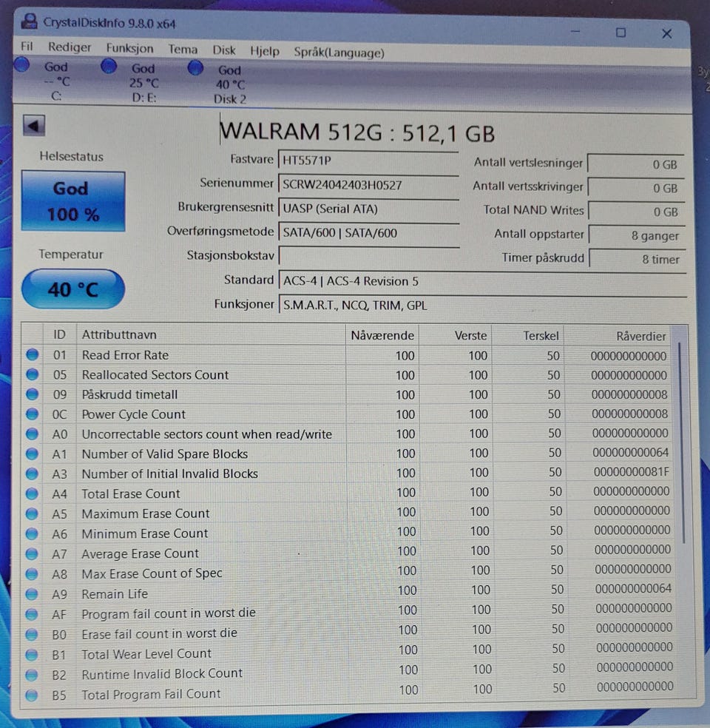The height and width of the screenshot is (728, 710).
Task: Click the Funksjoner field S.M.A.R.T., NCQ, TRIM, GPL
Action: pyautogui.click(x=483, y=305)
